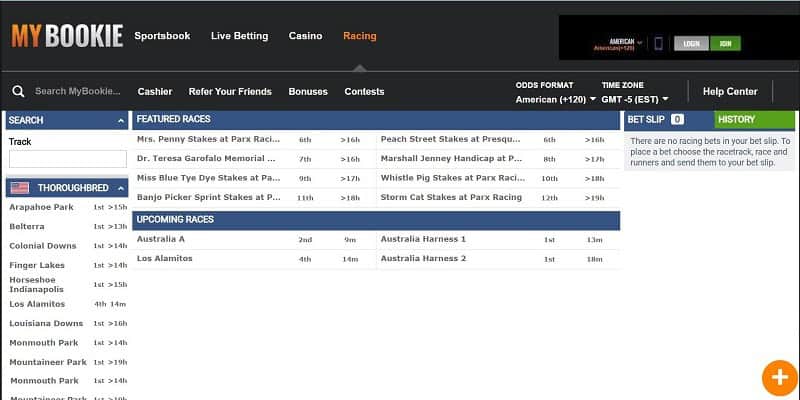Open the mobile phone icon in header

tap(658, 43)
